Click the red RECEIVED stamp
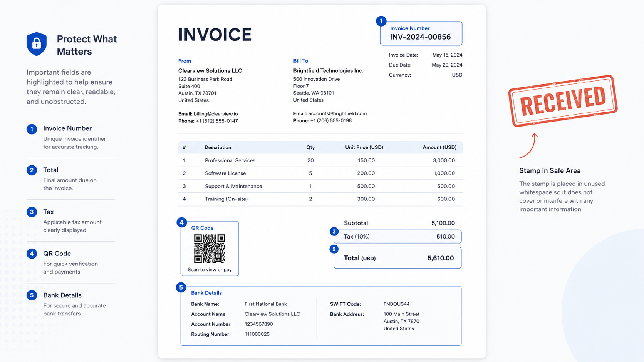The width and height of the screenshot is (644, 362). tap(563, 101)
